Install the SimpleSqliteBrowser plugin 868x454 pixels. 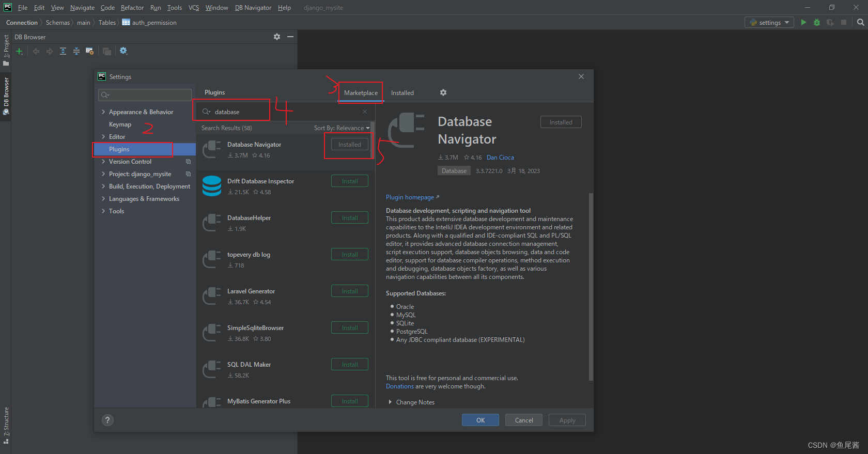350,328
